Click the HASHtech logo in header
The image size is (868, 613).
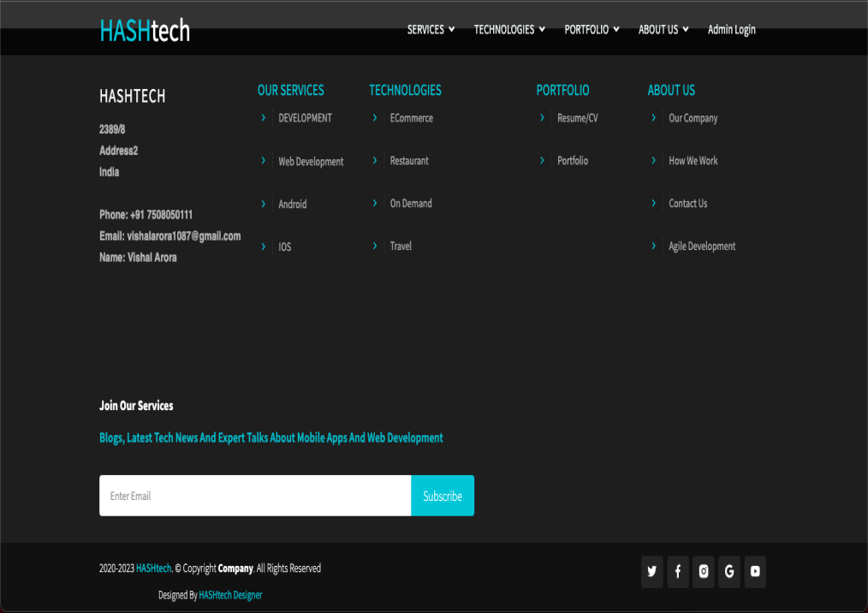pyautogui.click(x=145, y=31)
